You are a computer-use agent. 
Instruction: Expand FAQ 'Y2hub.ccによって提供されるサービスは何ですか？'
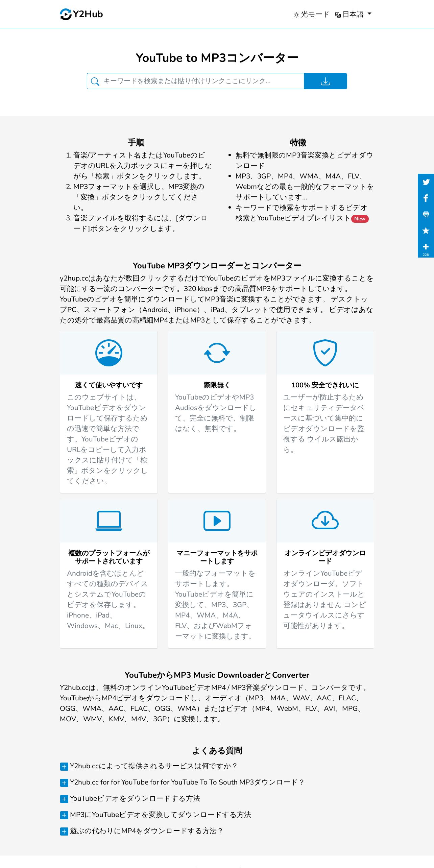tap(149, 766)
